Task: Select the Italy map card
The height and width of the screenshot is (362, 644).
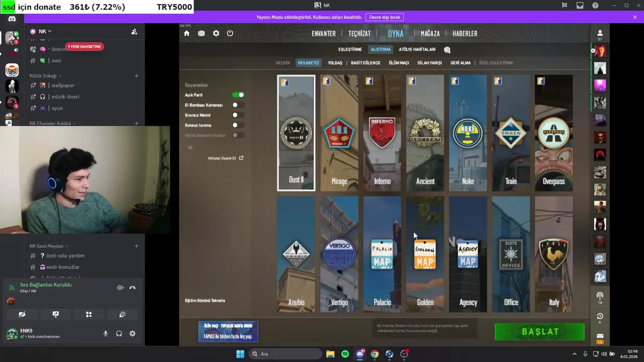Action: click(554, 254)
